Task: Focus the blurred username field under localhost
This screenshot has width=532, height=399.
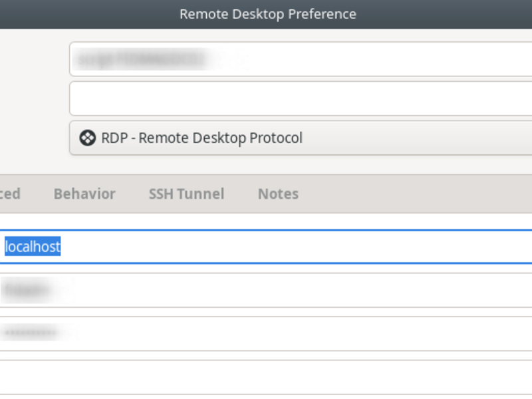Action: click(266, 291)
